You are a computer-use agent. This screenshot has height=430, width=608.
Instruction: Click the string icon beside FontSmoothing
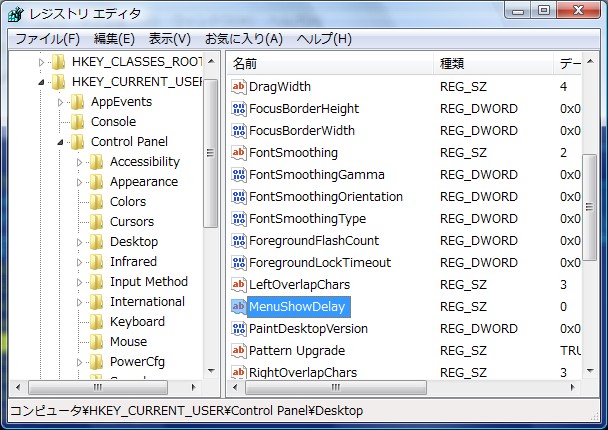click(238, 153)
